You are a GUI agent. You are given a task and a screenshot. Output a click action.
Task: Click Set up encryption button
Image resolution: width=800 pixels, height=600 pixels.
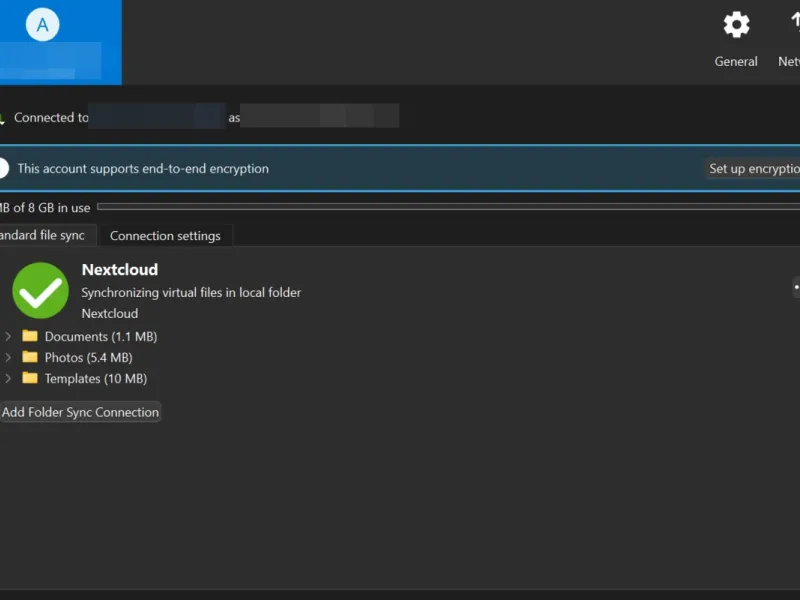(x=753, y=168)
